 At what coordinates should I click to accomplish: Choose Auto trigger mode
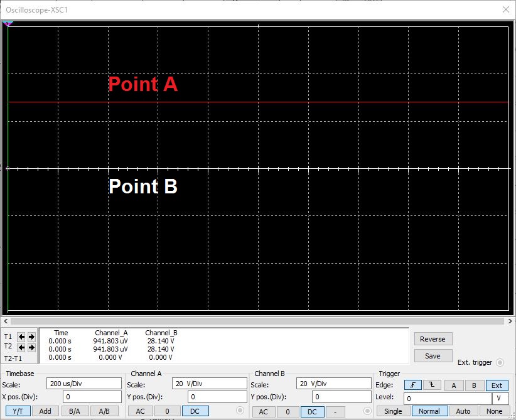[x=463, y=411]
